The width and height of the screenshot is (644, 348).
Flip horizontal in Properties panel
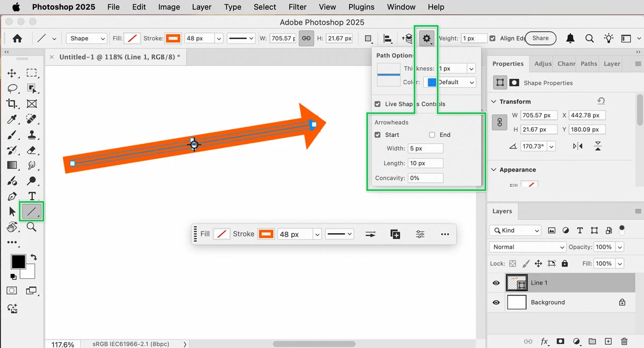[x=578, y=146]
